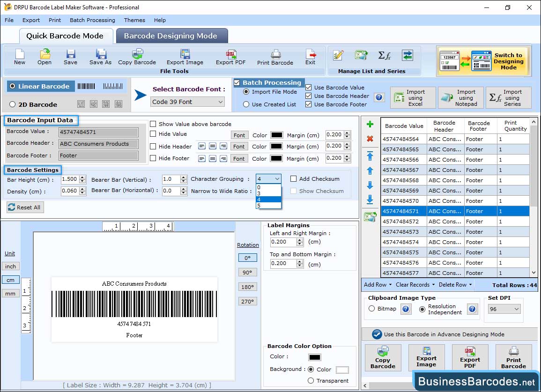Click the 90° rotation button
This screenshot has height=392, width=541.
(247, 272)
